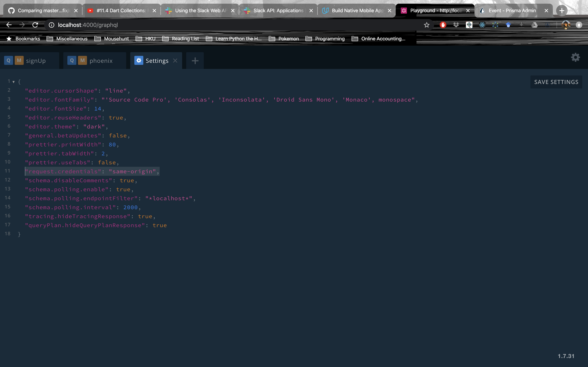588x367 pixels.
Task: Switch to the signUp tab
Action: click(x=36, y=61)
